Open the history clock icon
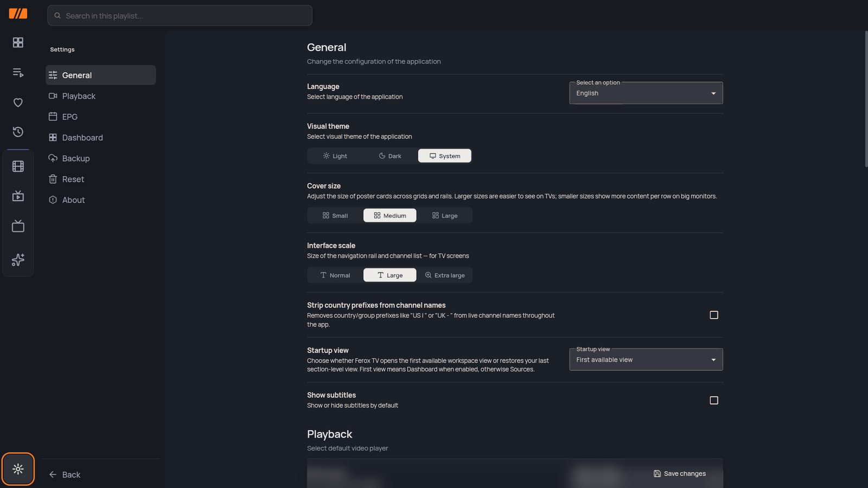 coord(18,132)
